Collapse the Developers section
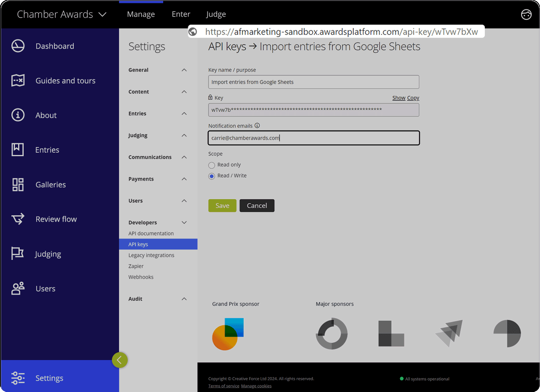Screen dimensions: 540x392 pos(184,222)
